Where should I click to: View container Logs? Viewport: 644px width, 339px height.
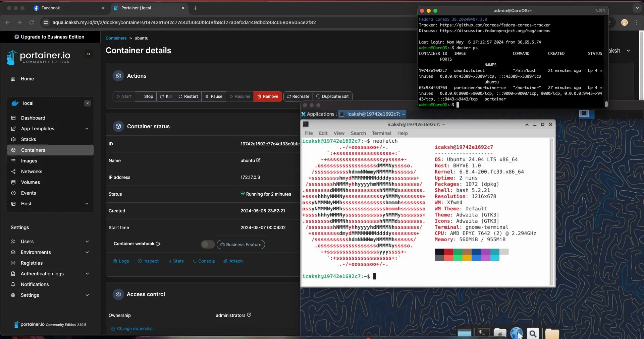pyautogui.click(x=121, y=261)
